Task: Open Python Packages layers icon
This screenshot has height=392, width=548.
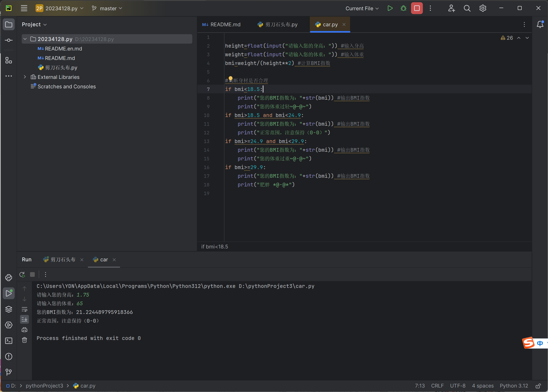Action: coord(9,309)
